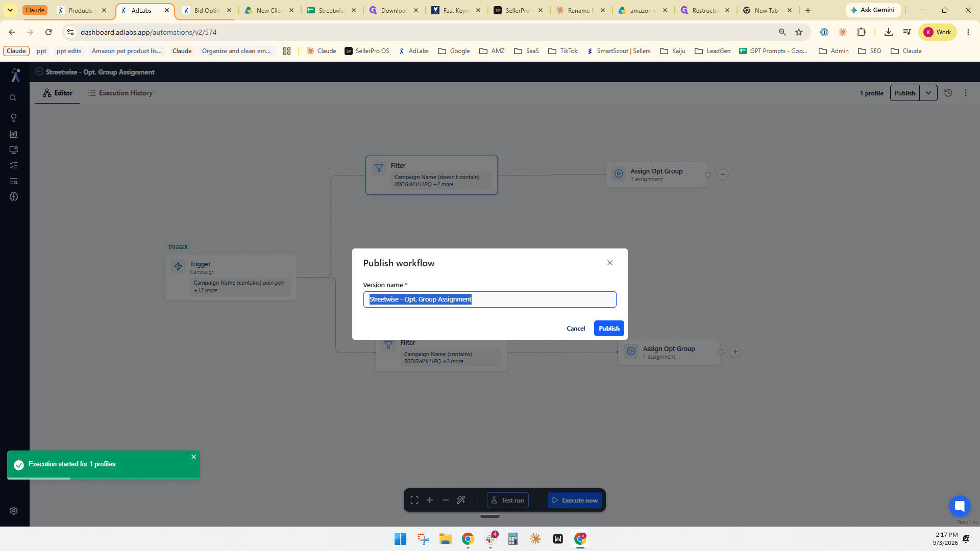Image resolution: width=980 pixels, height=551 pixels.
Task: Click the 1 profile label
Action: (x=871, y=93)
